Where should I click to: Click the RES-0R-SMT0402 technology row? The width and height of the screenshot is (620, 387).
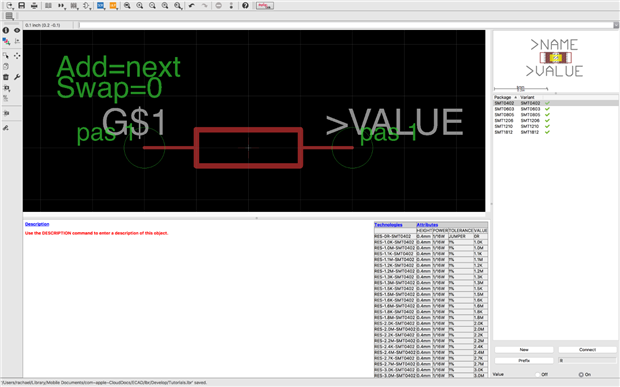point(431,236)
